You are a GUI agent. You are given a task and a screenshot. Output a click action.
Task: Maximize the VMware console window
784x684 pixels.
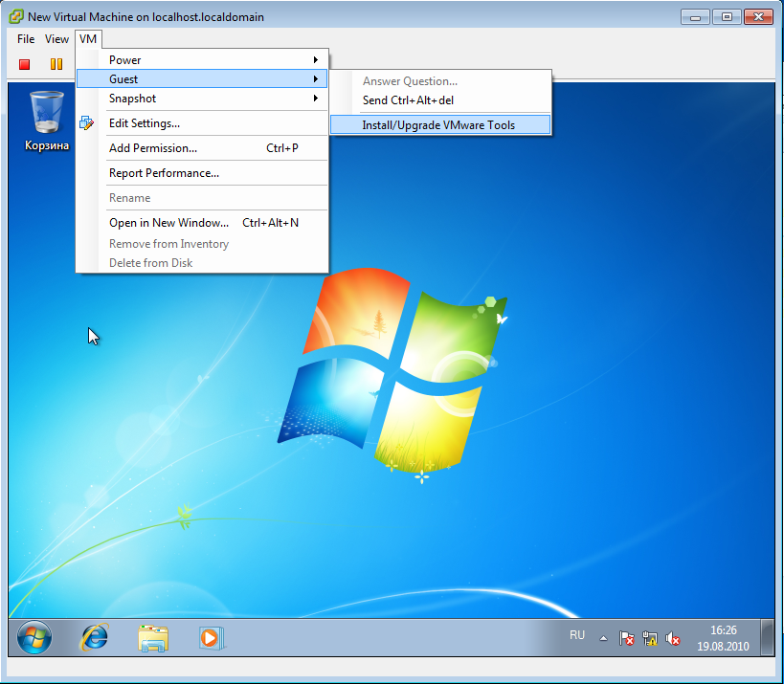click(727, 17)
